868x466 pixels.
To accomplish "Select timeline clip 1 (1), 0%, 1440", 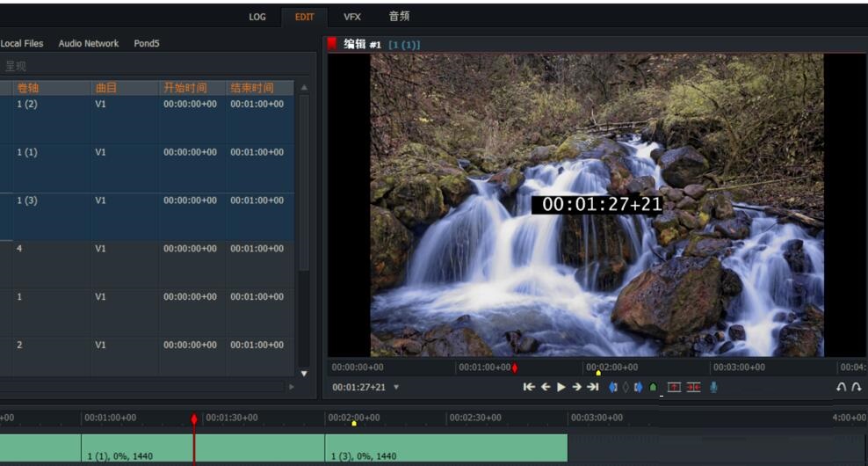I will pos(203,448).
